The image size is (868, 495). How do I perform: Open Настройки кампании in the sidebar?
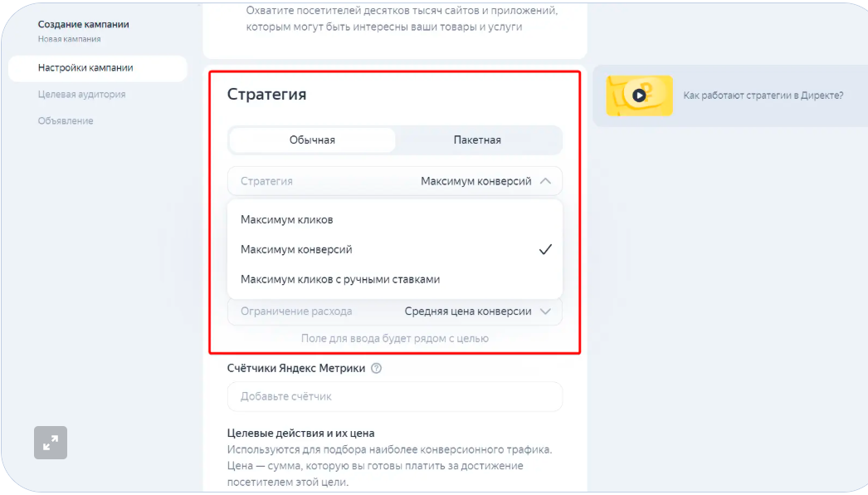(x=85, y=68)
